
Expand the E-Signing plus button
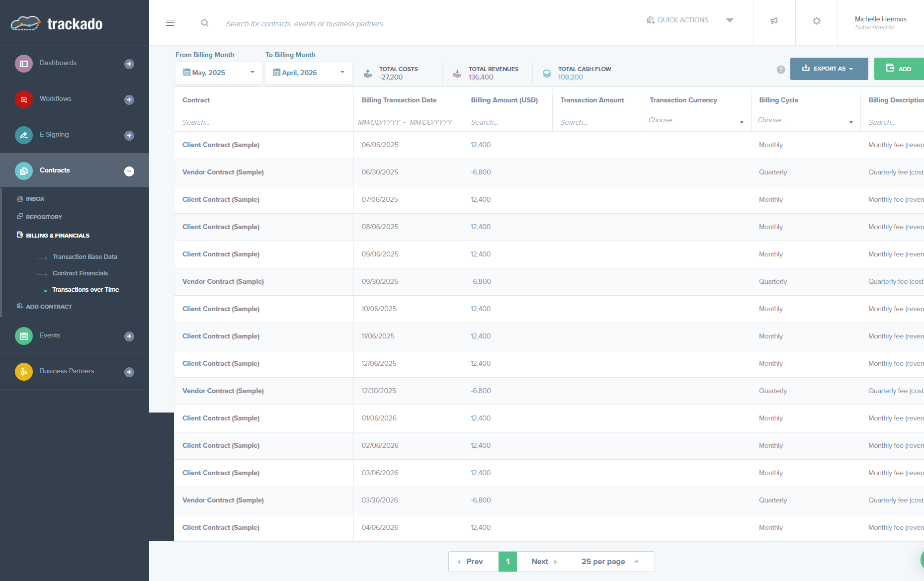(x=129, y=135)
